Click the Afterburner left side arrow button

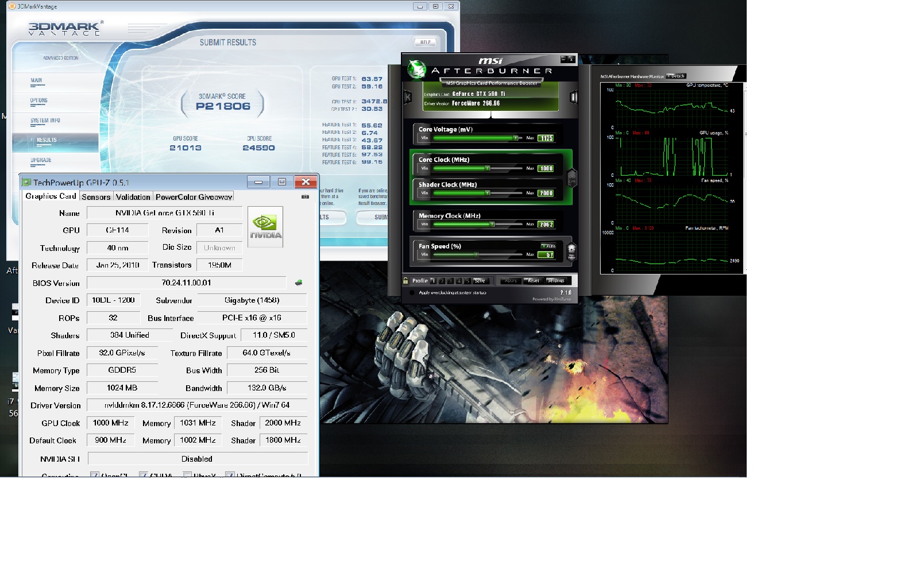(x=408, y=97)
